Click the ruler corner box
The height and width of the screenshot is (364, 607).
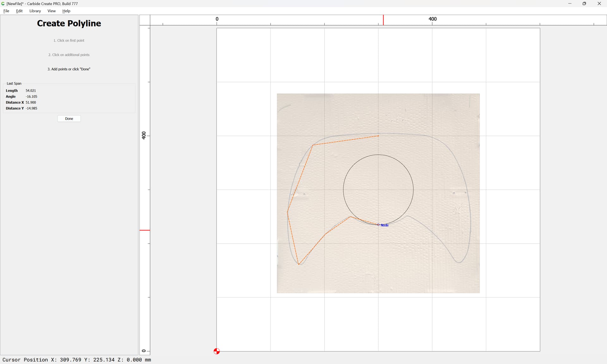[145, 20]
